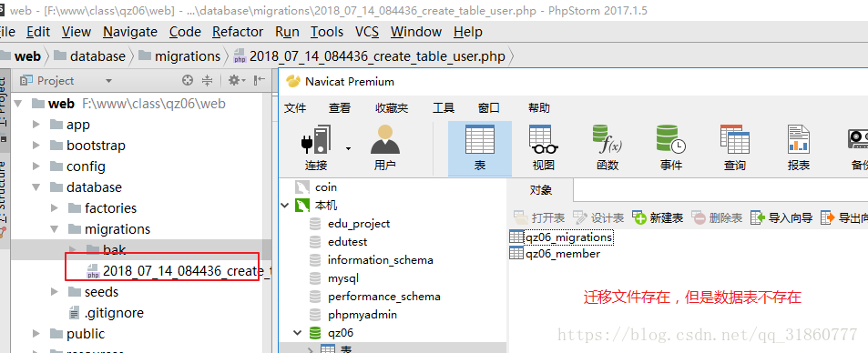
Task: Click collapse-all icon in Project panel
Action: click(x=207, y=81)
